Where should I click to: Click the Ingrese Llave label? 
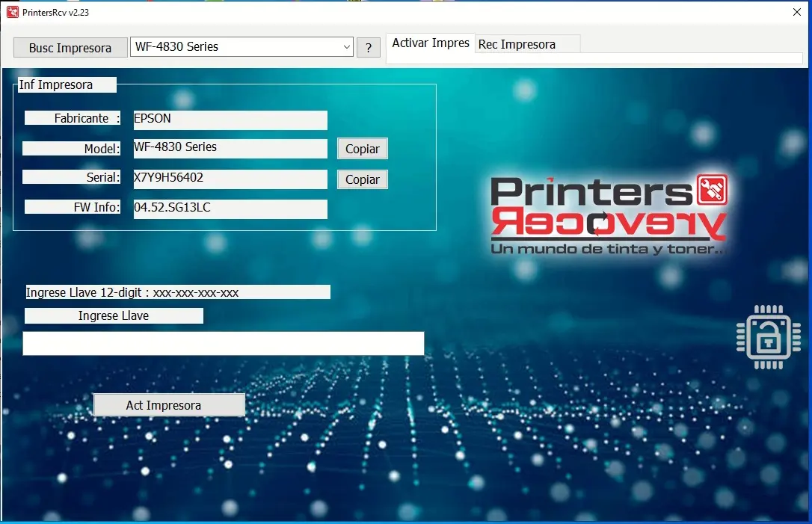114,316
